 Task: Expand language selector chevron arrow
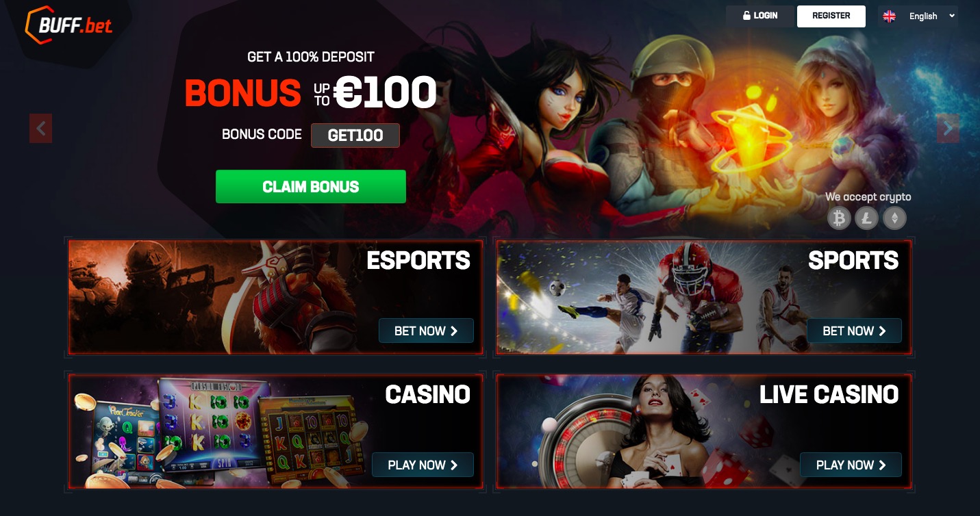tap(952, 16)
